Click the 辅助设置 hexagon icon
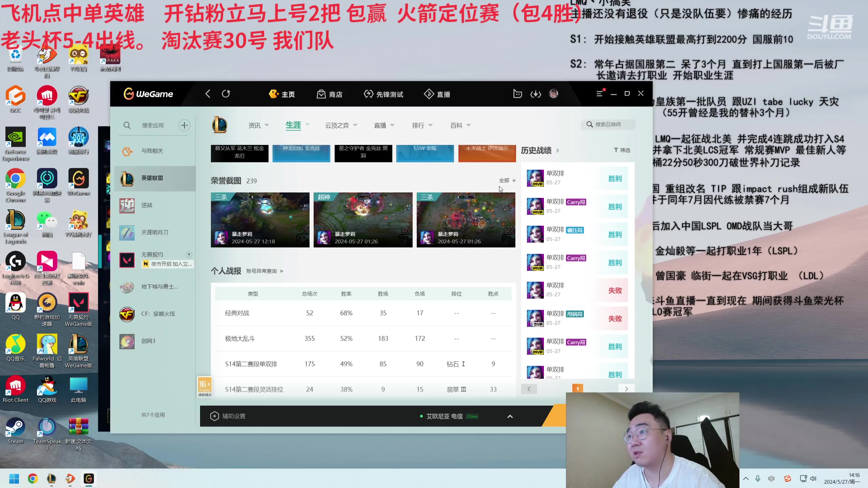This screenshot has height=488, width=868. point(215,416)
